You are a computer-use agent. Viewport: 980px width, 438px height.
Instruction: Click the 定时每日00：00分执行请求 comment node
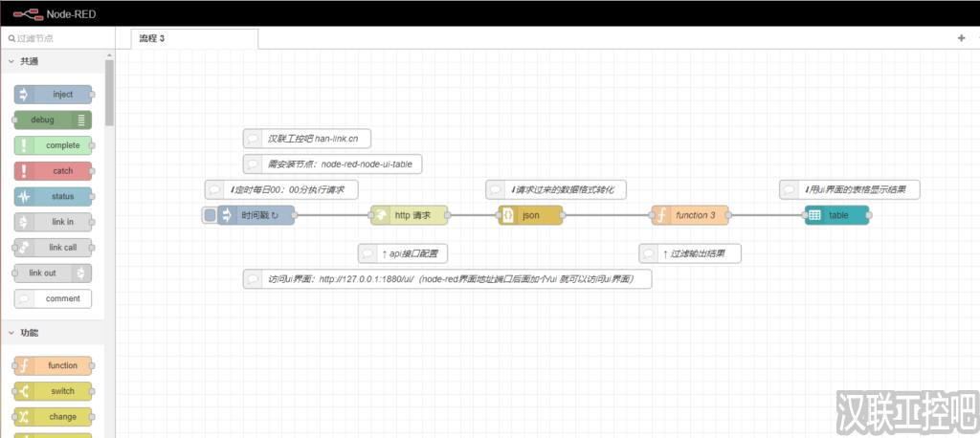(281, 189)
